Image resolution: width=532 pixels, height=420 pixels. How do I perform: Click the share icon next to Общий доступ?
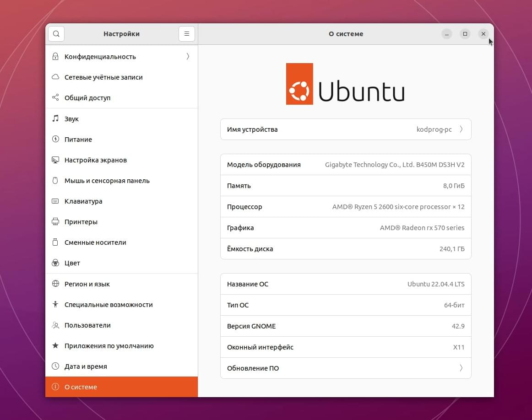pyautogui.click(x=55, y=97)
